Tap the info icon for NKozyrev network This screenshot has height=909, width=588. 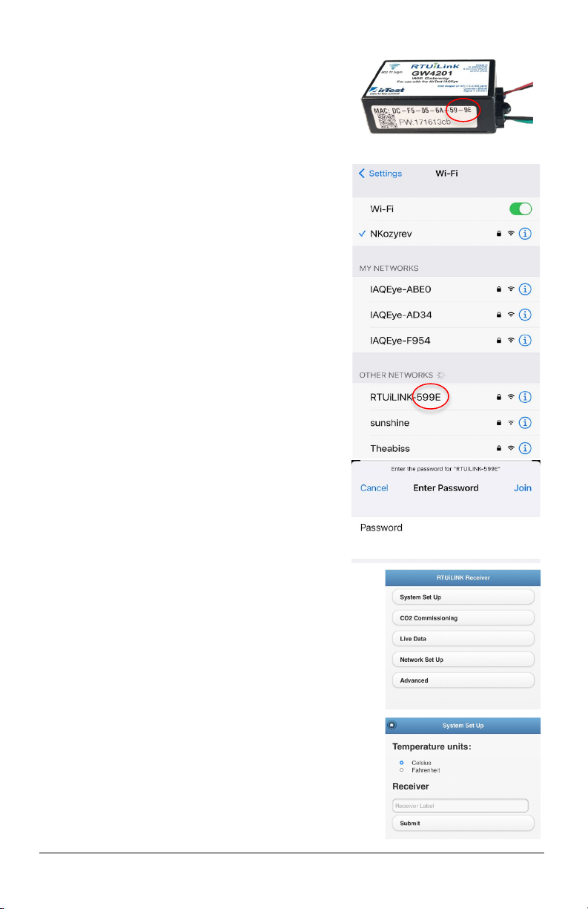525,234
